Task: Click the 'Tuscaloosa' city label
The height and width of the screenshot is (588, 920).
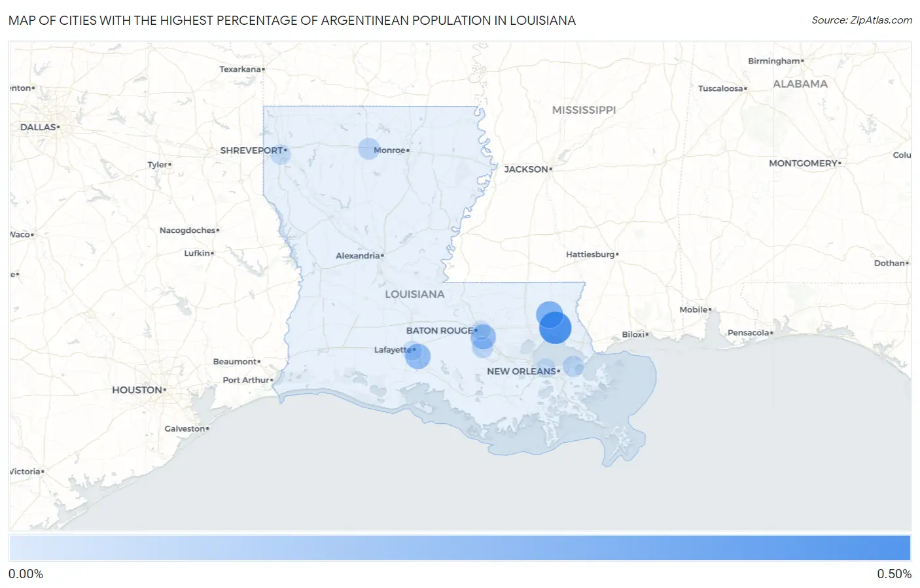Action: [x=720, y=88]
